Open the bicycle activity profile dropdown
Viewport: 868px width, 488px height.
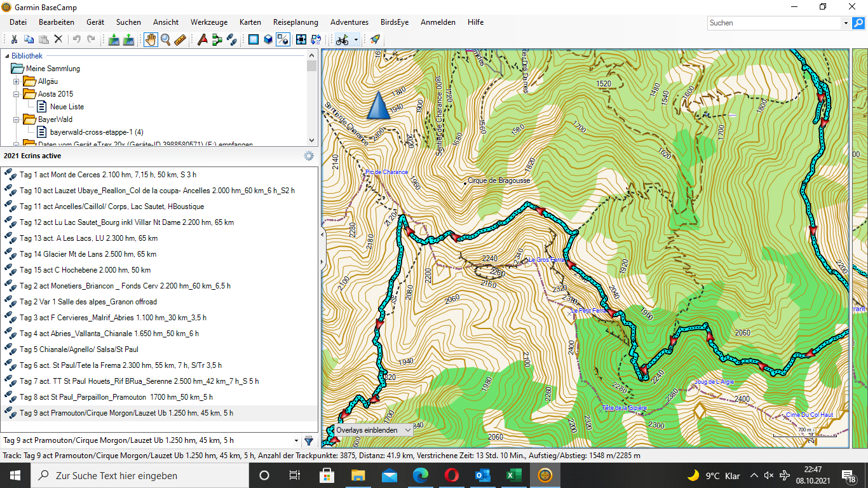pyautogui.click(x=356, y=40)
